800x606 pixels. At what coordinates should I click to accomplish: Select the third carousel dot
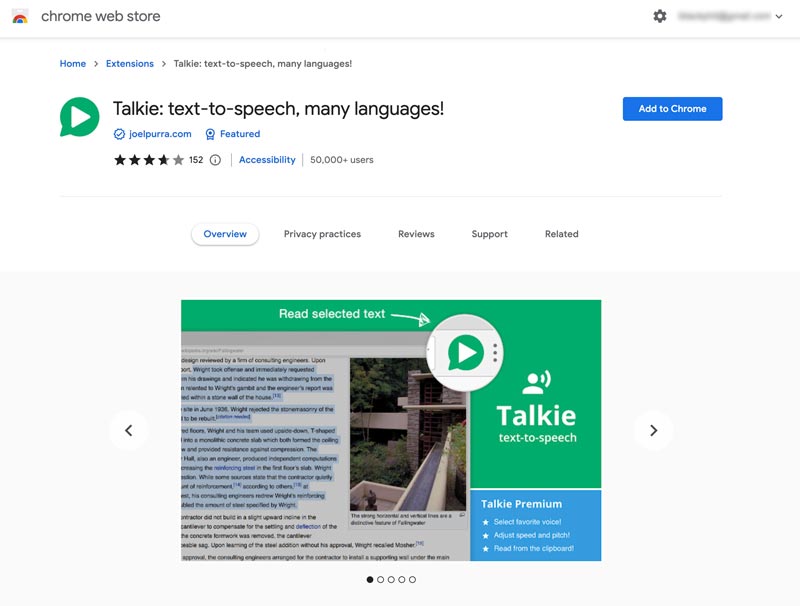click(391, 579)
